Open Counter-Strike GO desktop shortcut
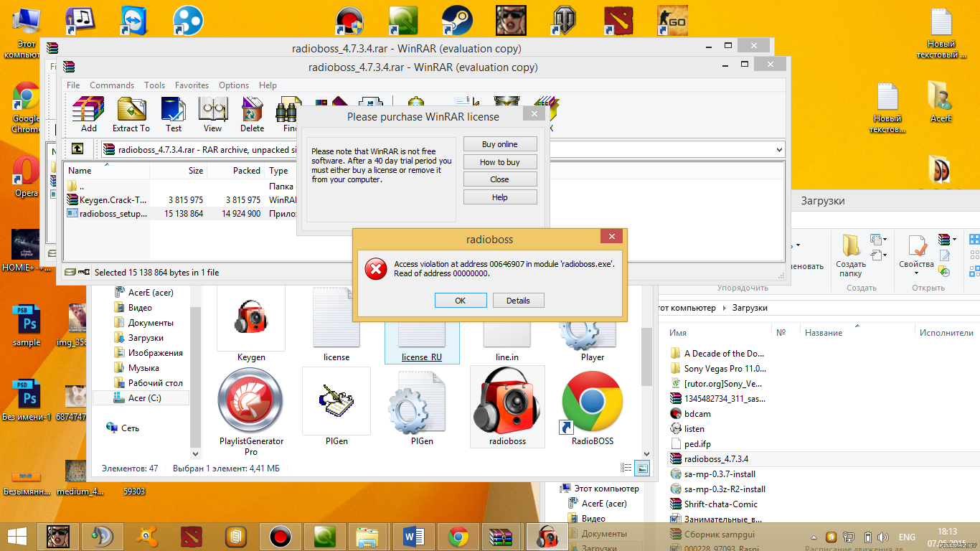This screenshot has width=980, height=551. click(x=672, y=21)
